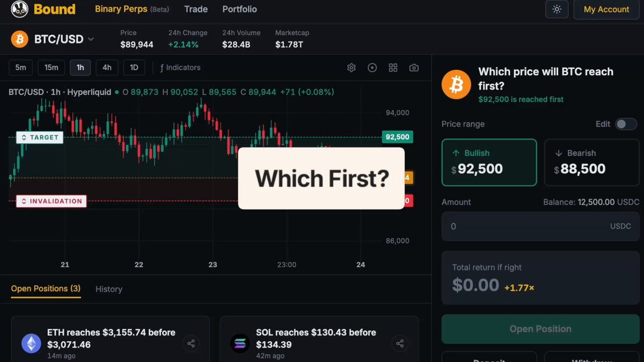
Task: Click the Open Position button
Action: click(x=540, y=329)
